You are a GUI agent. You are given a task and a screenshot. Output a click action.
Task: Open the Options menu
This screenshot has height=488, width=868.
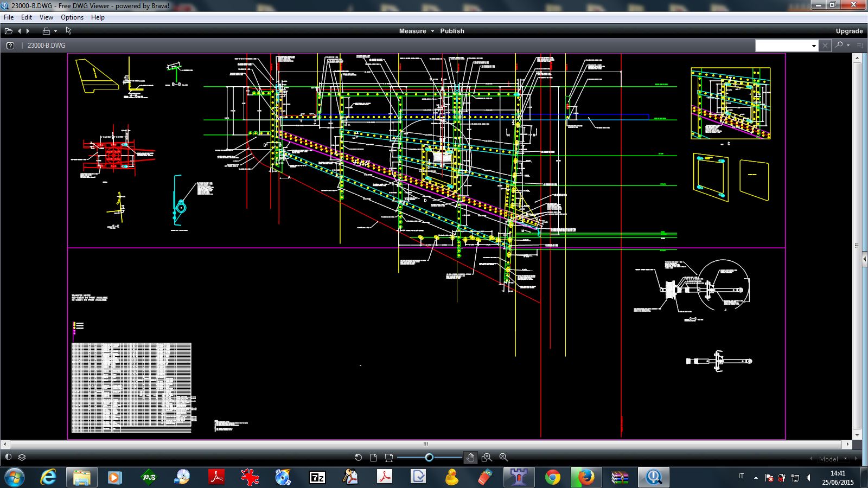pyautogui.click(x=72, y=17)
